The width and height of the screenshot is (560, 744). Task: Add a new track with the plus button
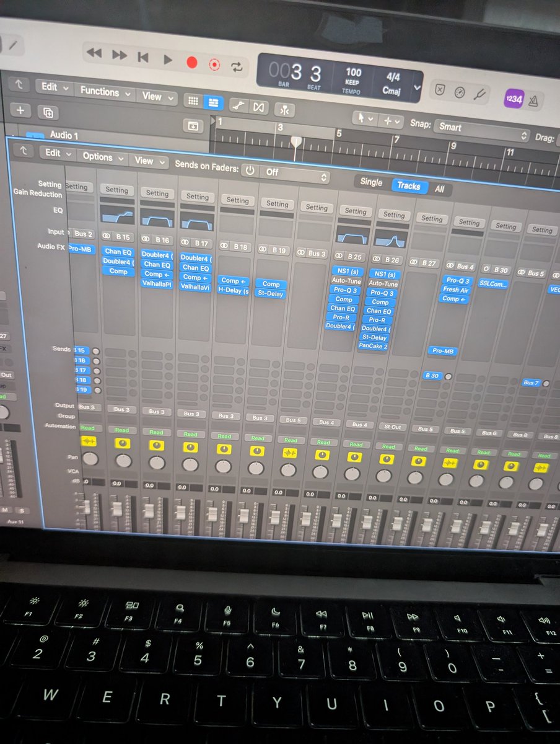20,110
